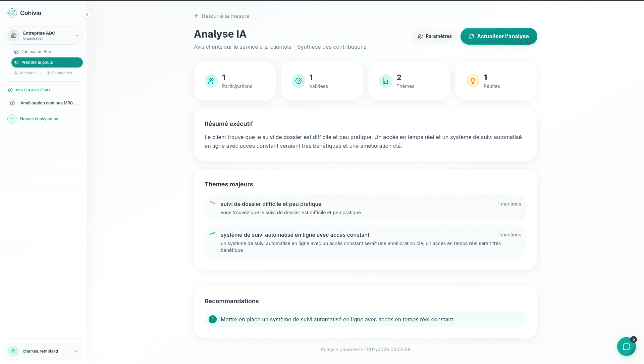Click the Actualiser l'analyse button
This screenshot has width=644, height=364.
(499, 36)
